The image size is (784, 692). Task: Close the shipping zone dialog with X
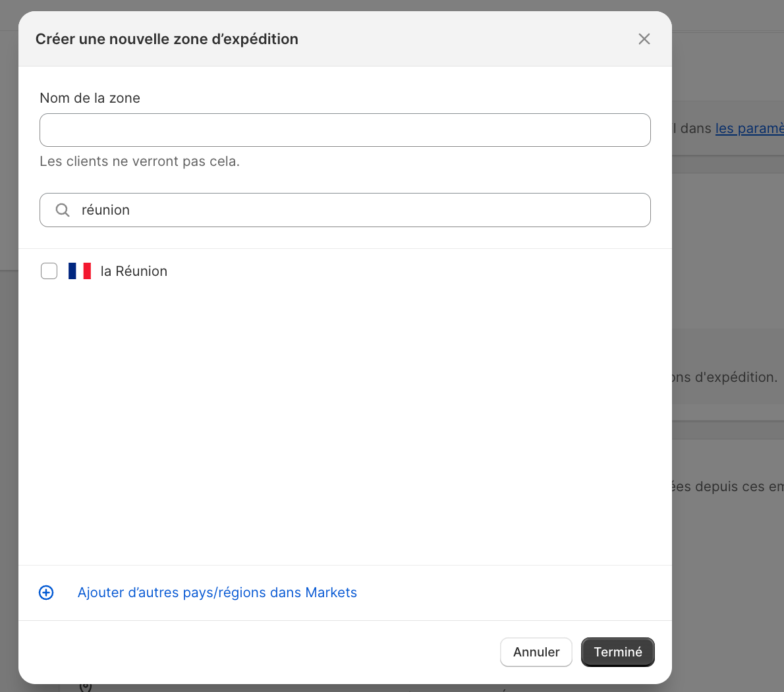pos(644,39)
